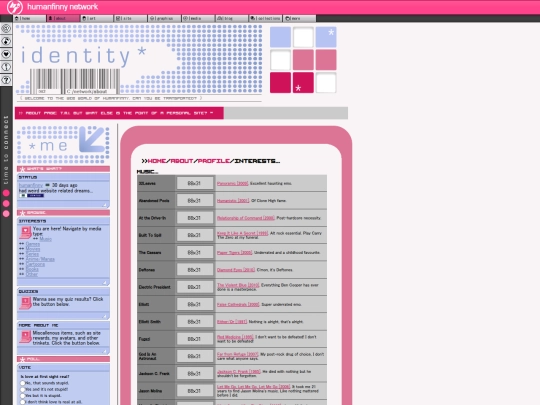Open the Paper Tigers album link
Viewport: 540px width, 405px height.
234,252
